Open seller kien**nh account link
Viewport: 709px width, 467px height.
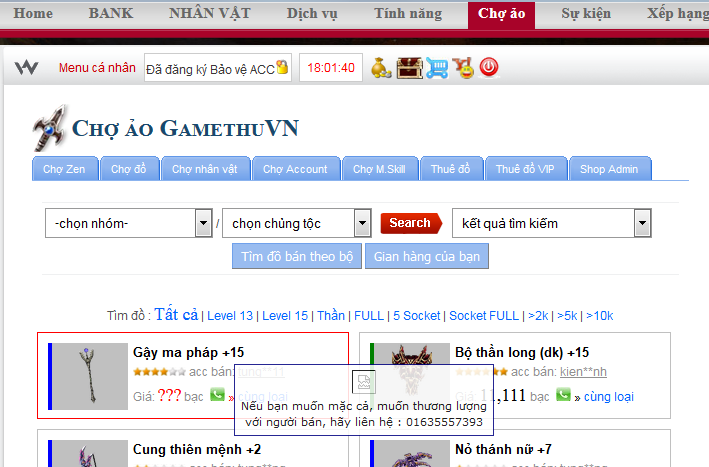[x=583, y=372]
